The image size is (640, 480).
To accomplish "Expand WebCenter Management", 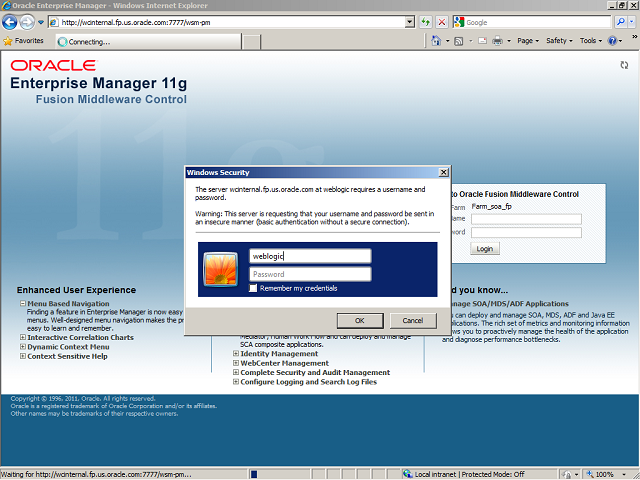I will 236,363.
